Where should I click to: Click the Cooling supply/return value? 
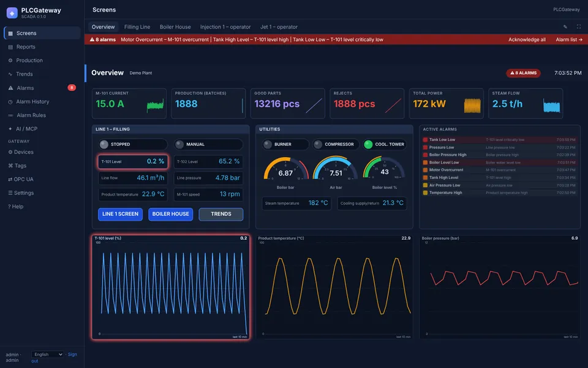pos(393,203)
